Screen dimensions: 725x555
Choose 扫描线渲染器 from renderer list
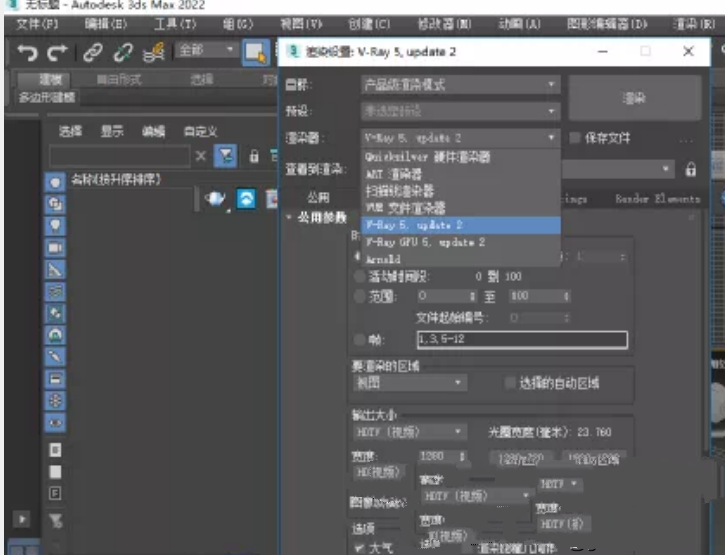coord(461,191)
